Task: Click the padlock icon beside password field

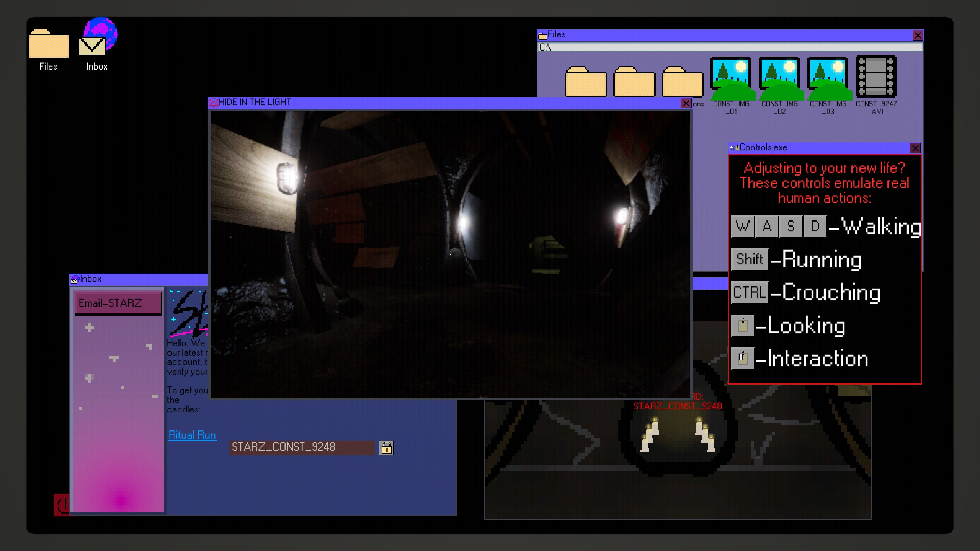Action: [386, 448]
